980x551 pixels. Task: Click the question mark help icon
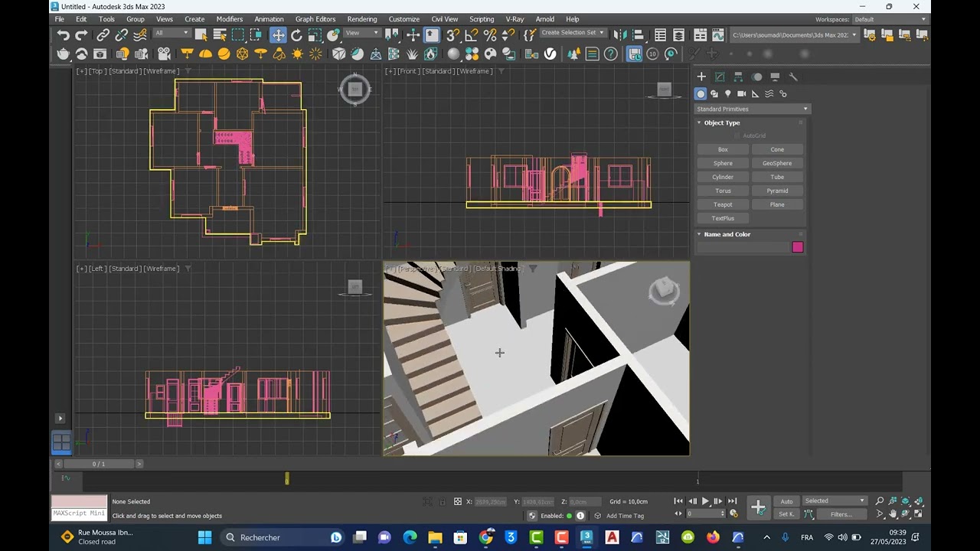coord(611,54)
